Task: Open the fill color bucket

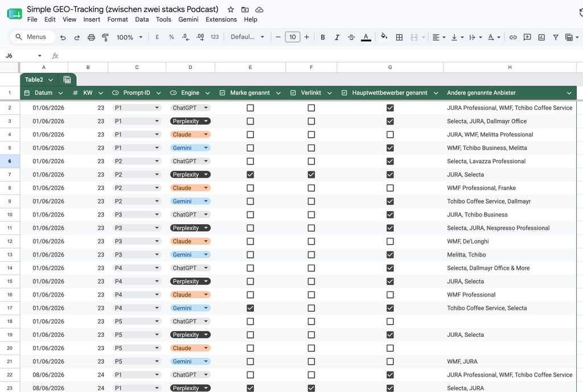Action: coord(384,36)
